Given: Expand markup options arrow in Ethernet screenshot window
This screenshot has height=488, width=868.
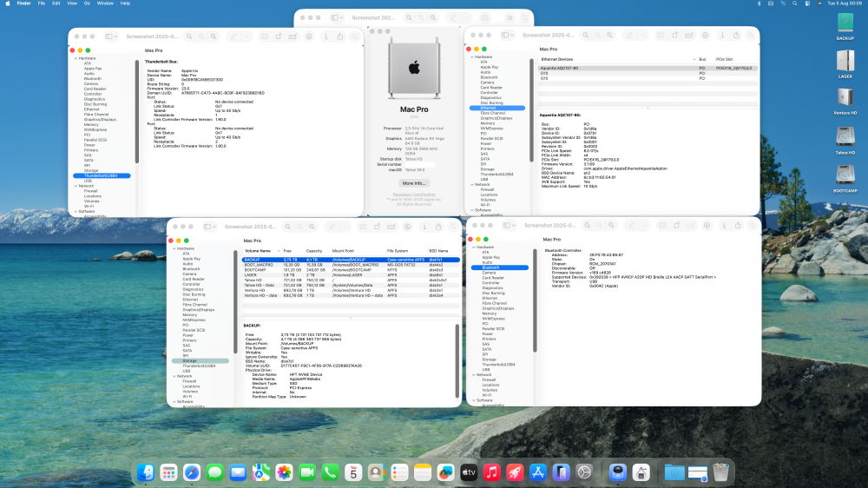Looking at the screenshot, I should (x=642, y=36).
